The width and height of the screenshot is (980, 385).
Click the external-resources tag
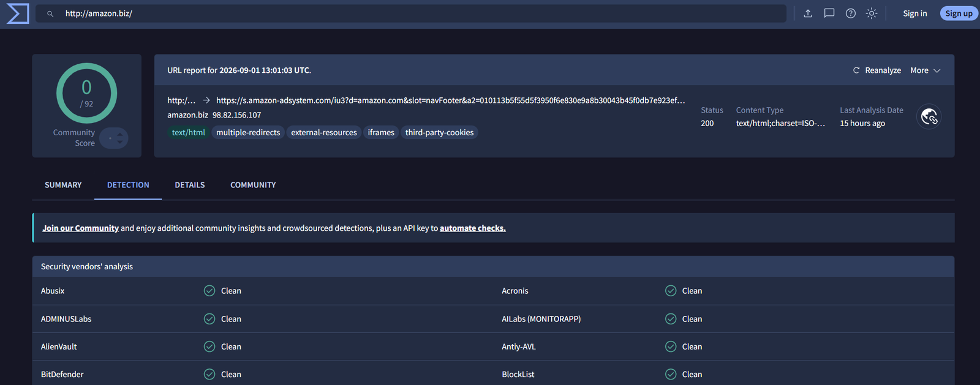point(324,132)
